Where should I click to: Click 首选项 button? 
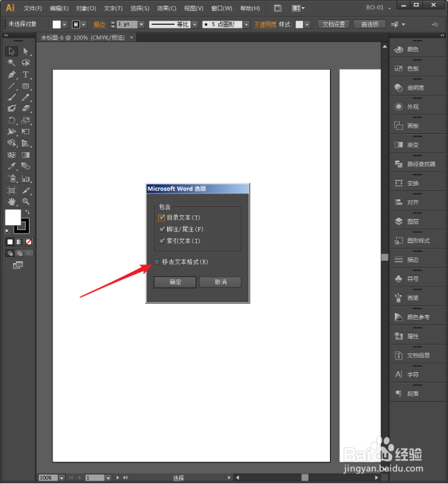pyautogui.click(x=369, y=24)
